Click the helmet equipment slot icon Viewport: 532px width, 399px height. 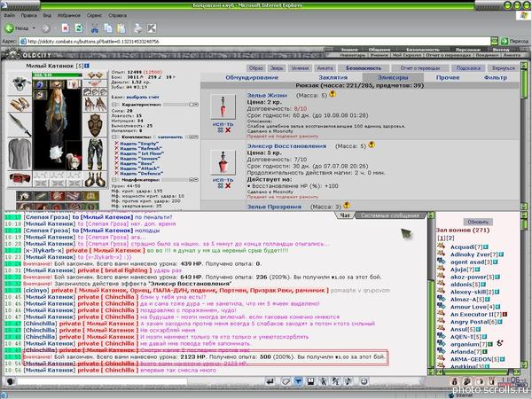tap(20, 82)
